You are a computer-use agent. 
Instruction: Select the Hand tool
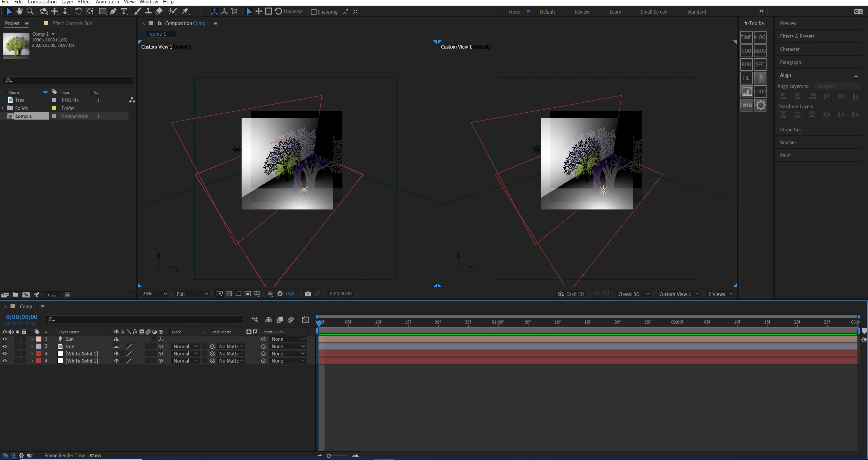click(20, 11)
